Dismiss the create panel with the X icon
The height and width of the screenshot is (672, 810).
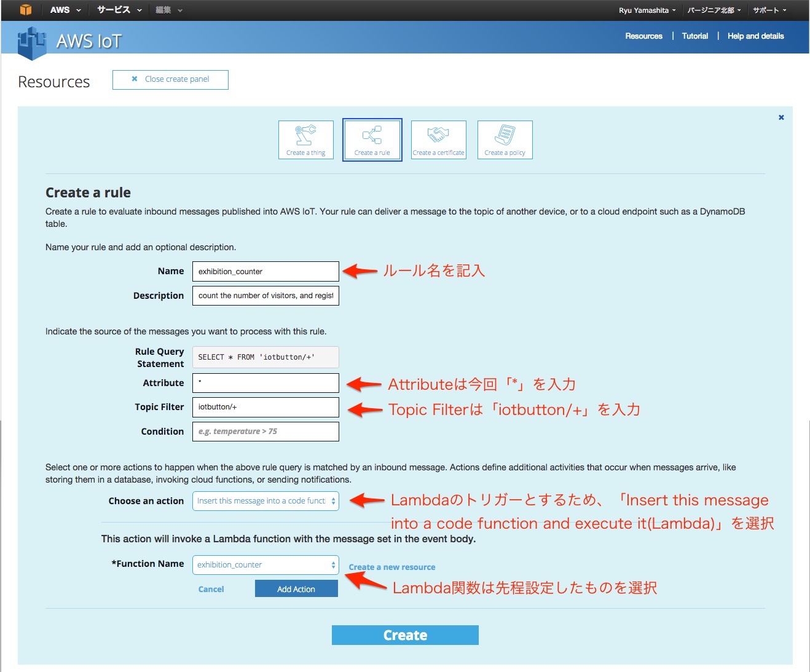click(x=781, y=117)
